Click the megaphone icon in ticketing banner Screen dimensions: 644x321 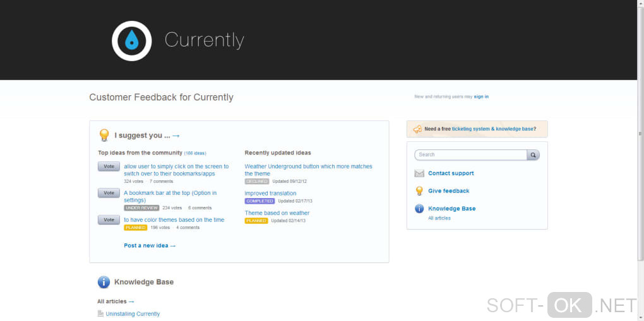tap(417, 129)
